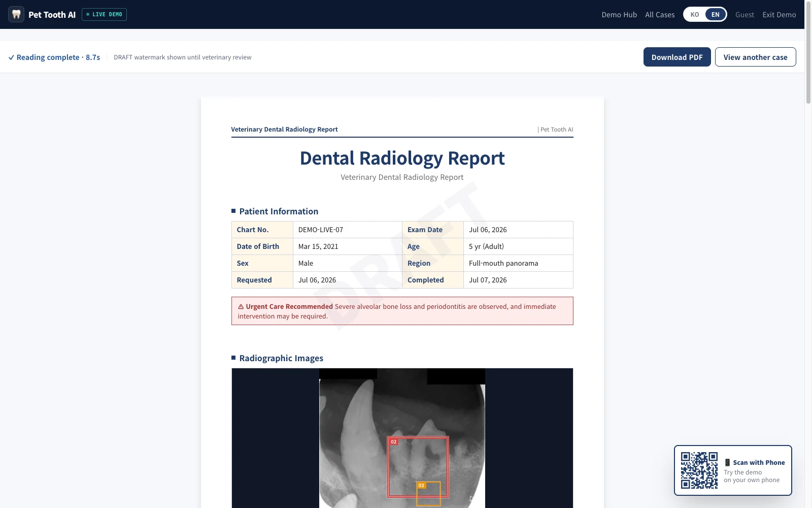The image size is (812, 508).
Task: Click the Dental Radiology Report title
Action: [x=402, y=158]
